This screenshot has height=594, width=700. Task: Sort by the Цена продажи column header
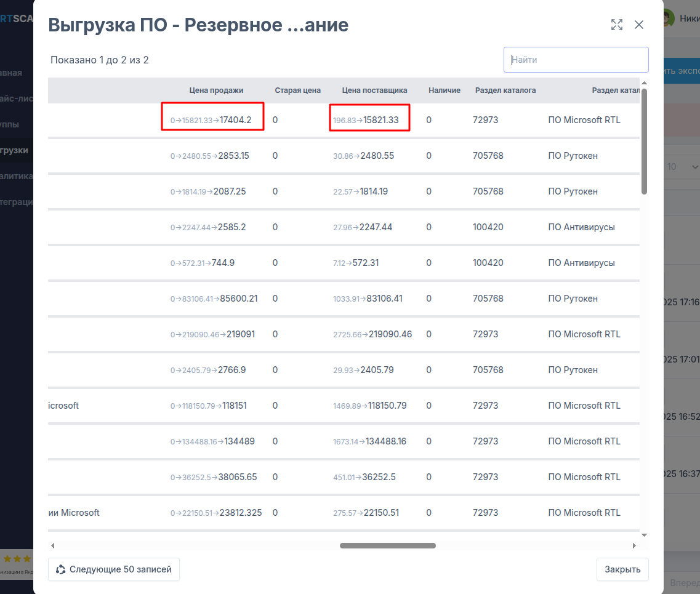[x=216, y=90]
